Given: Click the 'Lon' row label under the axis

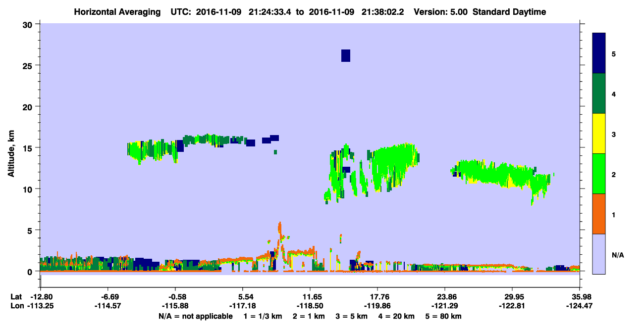Looking at the screenshot, I should [17, 306].
